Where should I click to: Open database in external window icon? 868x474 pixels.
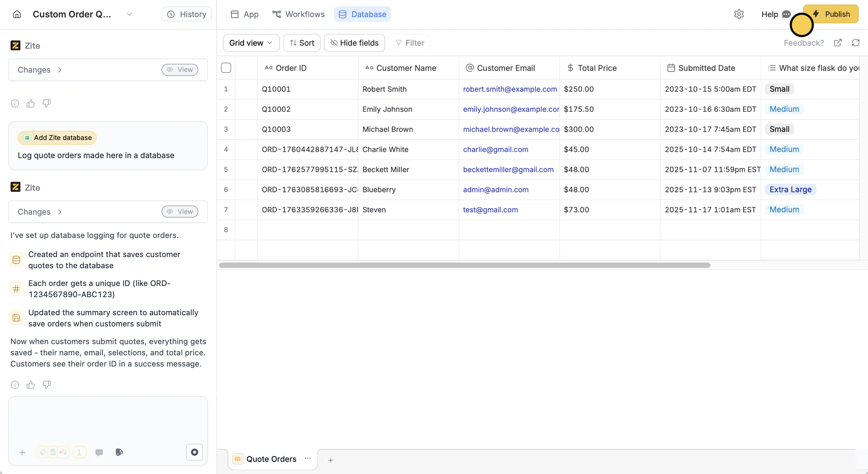coord(838,43)
